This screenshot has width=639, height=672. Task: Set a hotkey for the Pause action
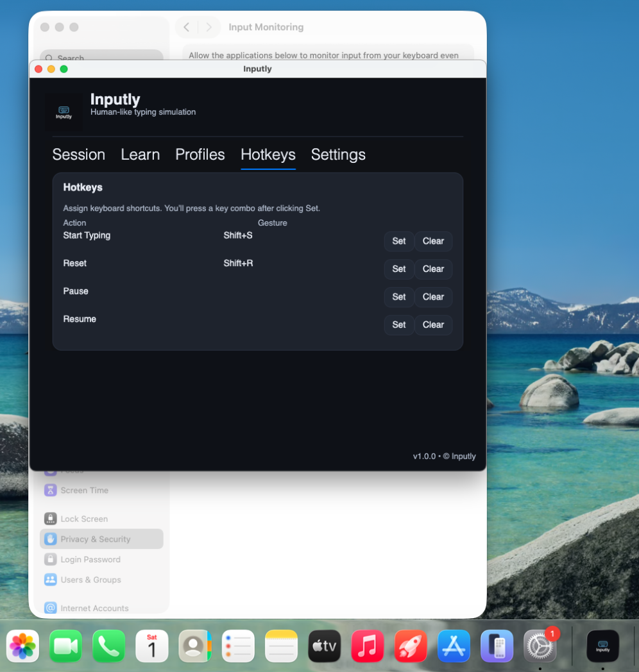pyautogui.click(x=398, y=297)
